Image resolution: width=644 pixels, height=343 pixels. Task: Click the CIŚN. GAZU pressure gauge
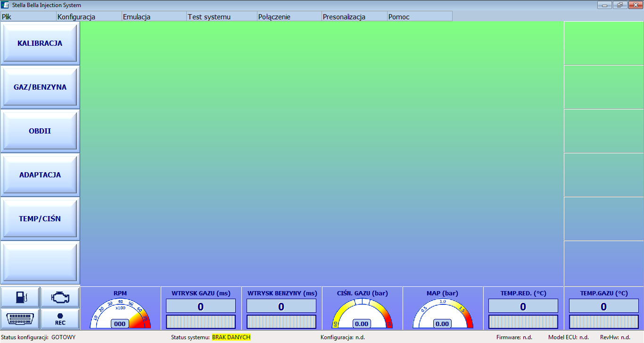tap(362, 313)
